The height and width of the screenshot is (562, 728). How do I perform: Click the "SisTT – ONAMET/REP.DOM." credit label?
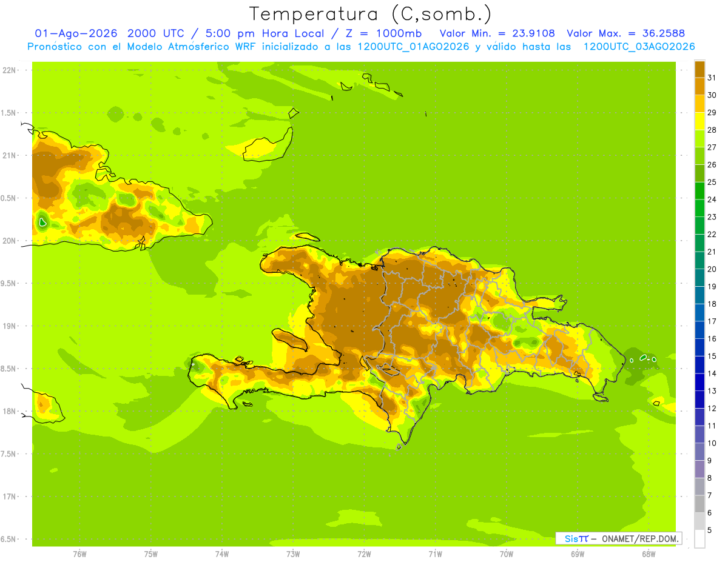click(x=619, y=538)
